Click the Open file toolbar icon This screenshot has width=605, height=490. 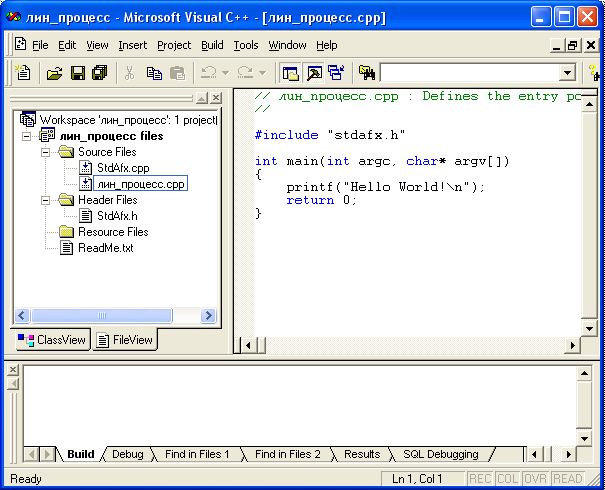(54, 73)
